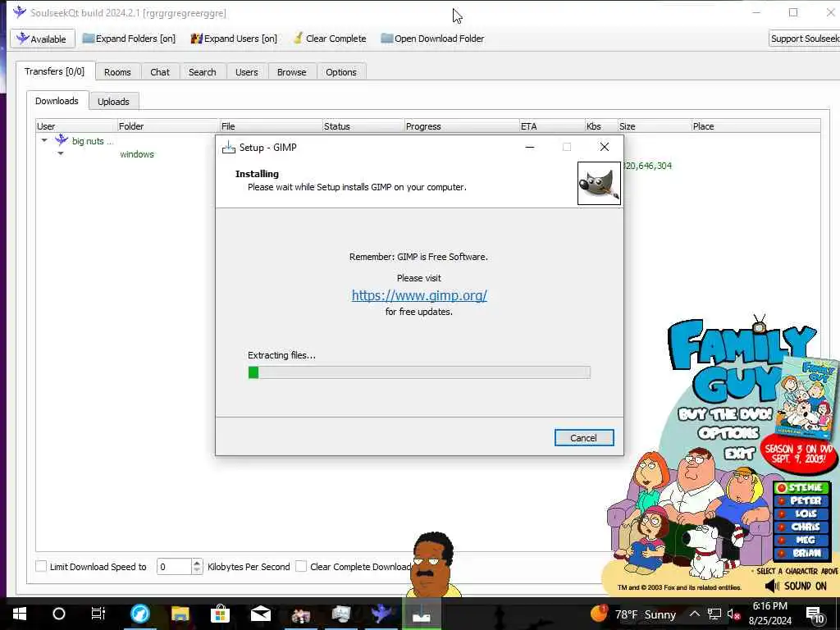Select the CHRIS character button
This screenshot has width=840, height=630.
[801, 527]
